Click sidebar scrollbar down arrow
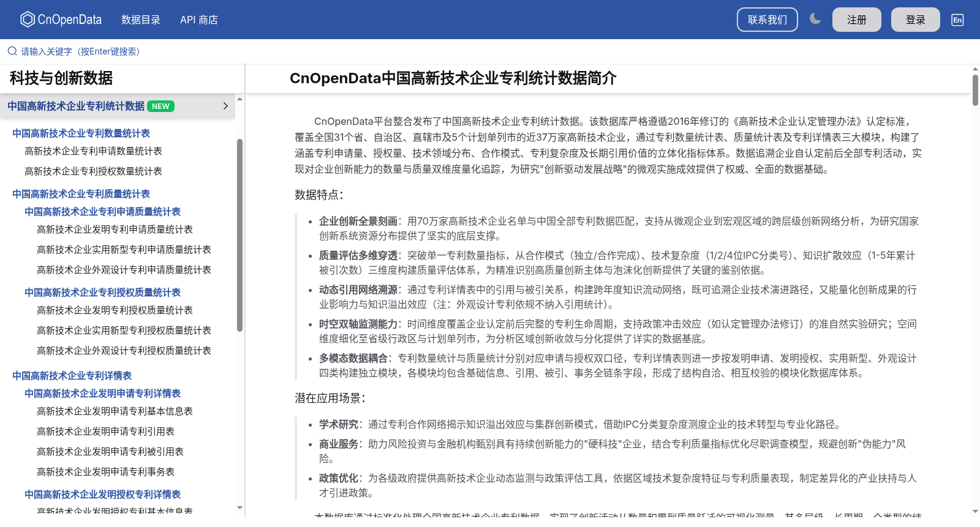The width and height of the screenshot is (980, 527). (239, 507)
